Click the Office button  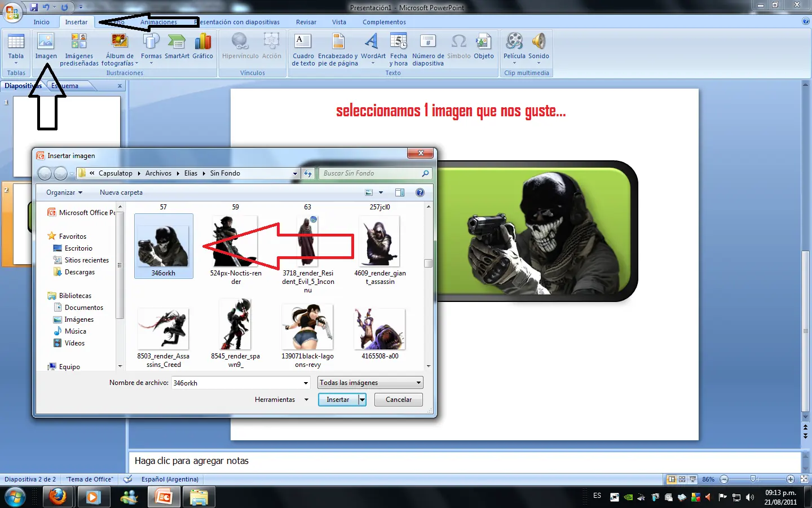pyautogui.click(x=12, y=12)
